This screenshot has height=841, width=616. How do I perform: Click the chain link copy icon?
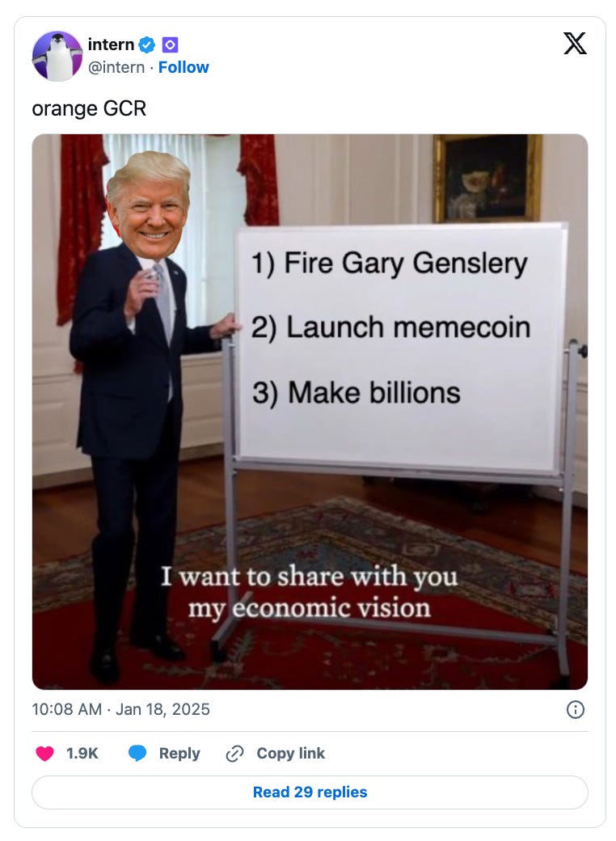click(x=234, y=754)
